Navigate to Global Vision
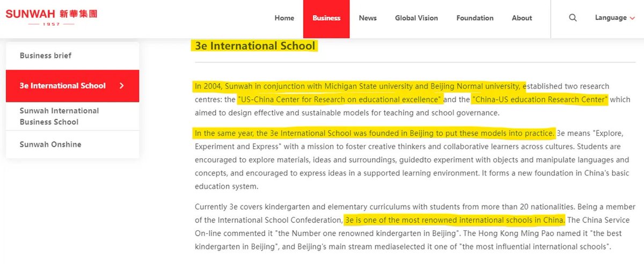644x264 pixels. pos(416,18)
